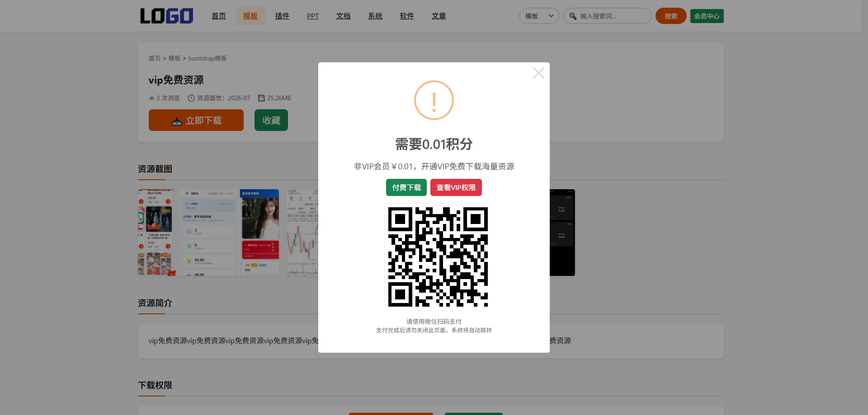Click bootstrap模板 breadcrumb link
This screenshot has height=415, width=868.
tap(208, 58)
